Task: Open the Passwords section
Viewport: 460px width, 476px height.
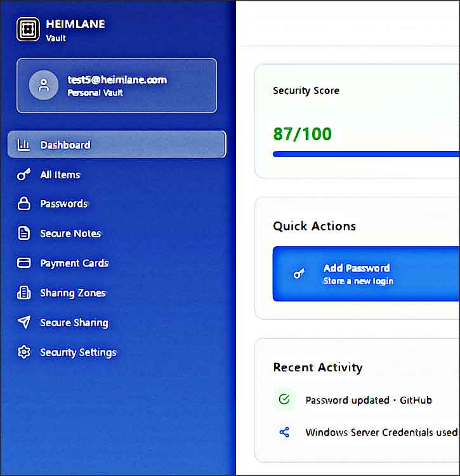Action: click(117, 204)
